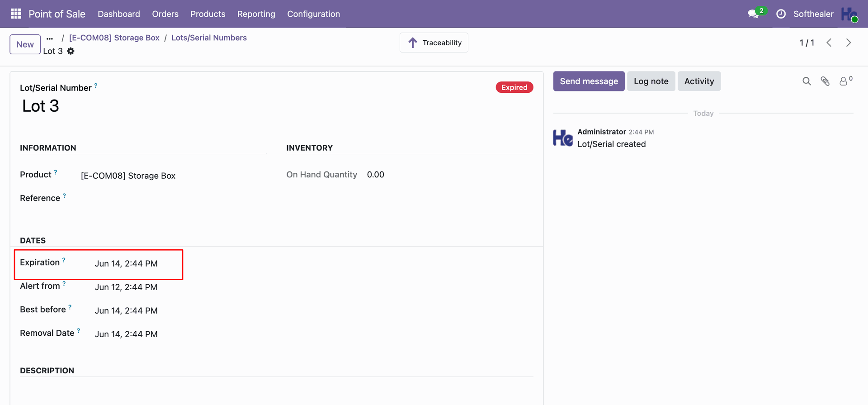Click the New button
Viewport: 868px width, 405px height.
pyautogui.click(x=25, y=44)
